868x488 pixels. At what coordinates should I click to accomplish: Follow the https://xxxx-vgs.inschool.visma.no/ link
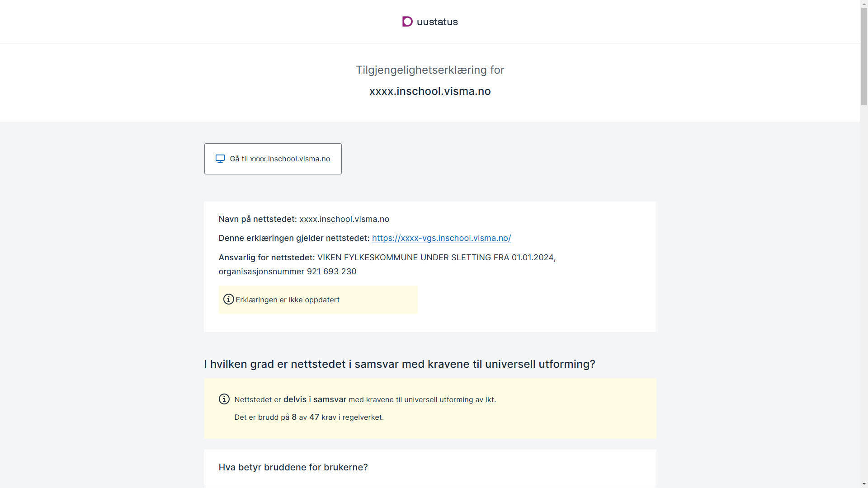(x=441, y=238)
